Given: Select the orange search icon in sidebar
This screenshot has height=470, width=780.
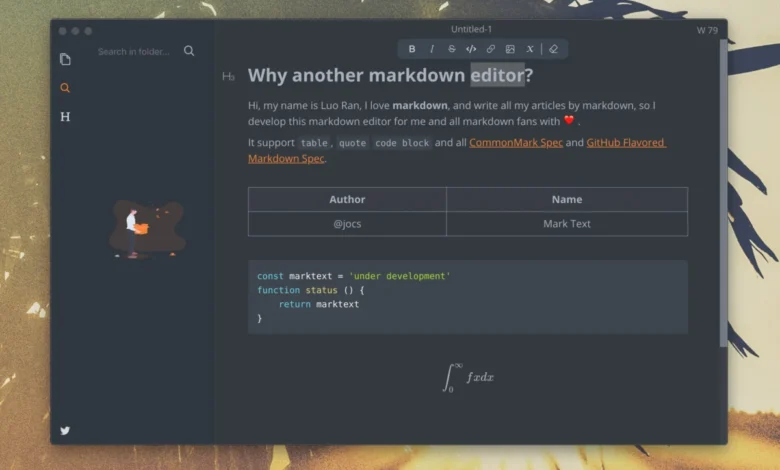Looking at the screenshot, I should (65, 88).
